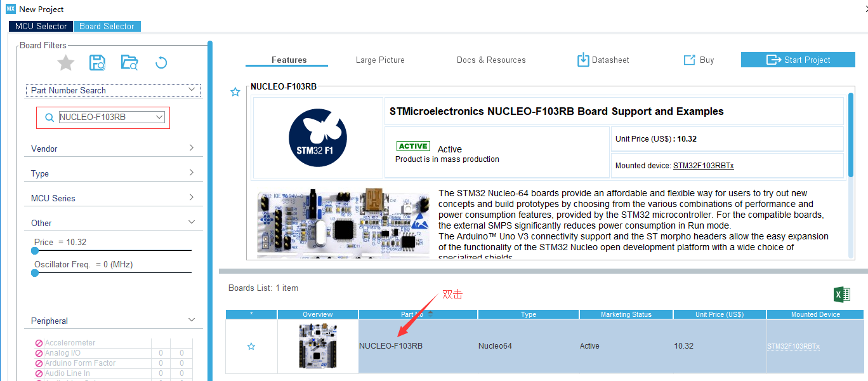Click the board thumbnail in the Overview column
Screen dimensions: 868x381
click(318, 346)
